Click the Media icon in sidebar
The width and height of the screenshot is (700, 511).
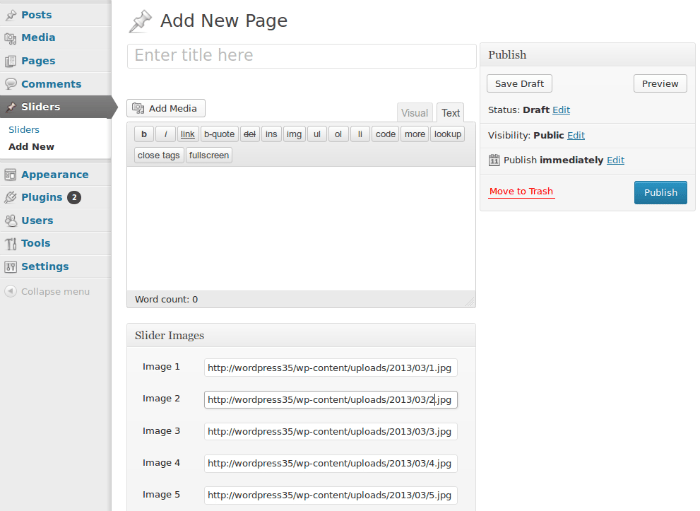[x=11, y=38]
